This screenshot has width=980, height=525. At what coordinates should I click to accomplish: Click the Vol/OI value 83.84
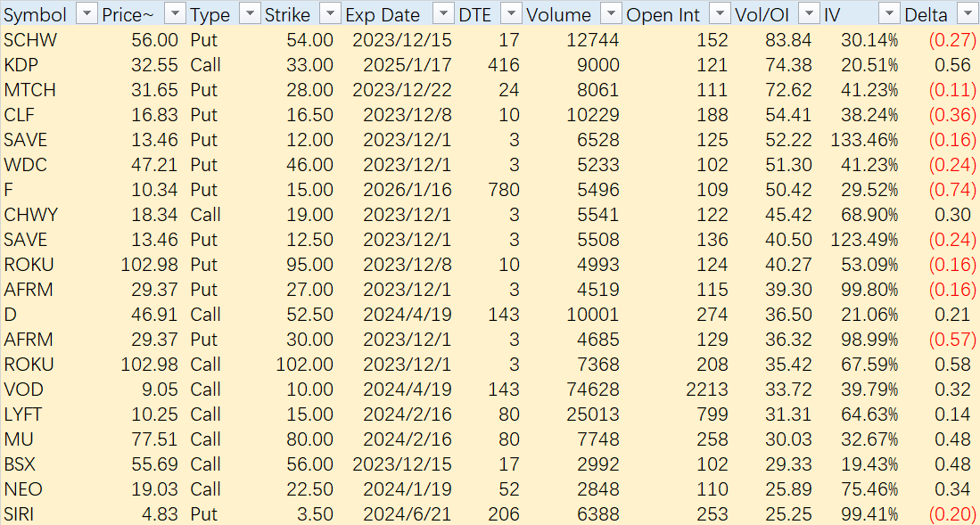[x=789, y=40]
